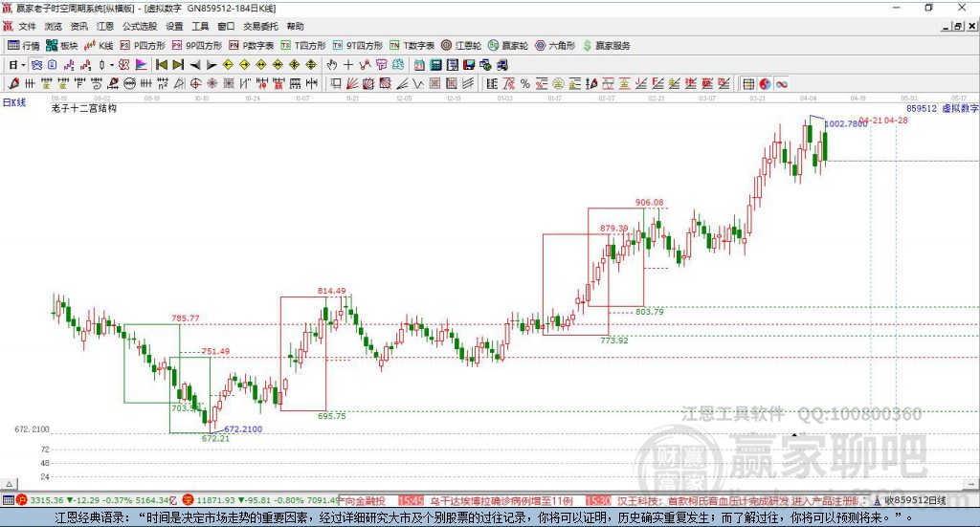Click the red-blue yin-yang icon
The image size is (980, 527).
point(765,83)
